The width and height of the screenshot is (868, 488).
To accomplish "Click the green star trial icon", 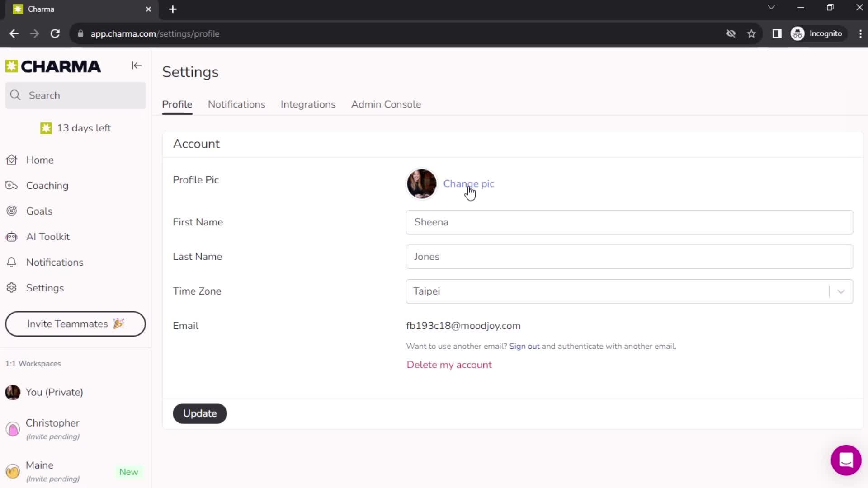I will 46,128.
